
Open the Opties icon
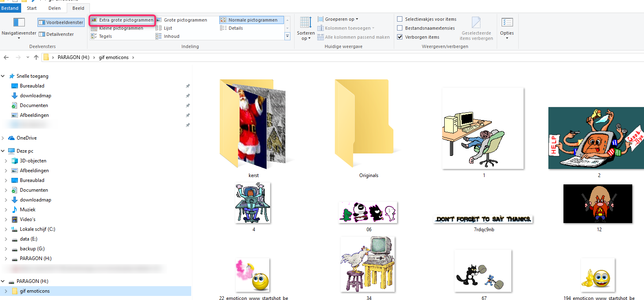pyautogui.click(x=507, y=22)
